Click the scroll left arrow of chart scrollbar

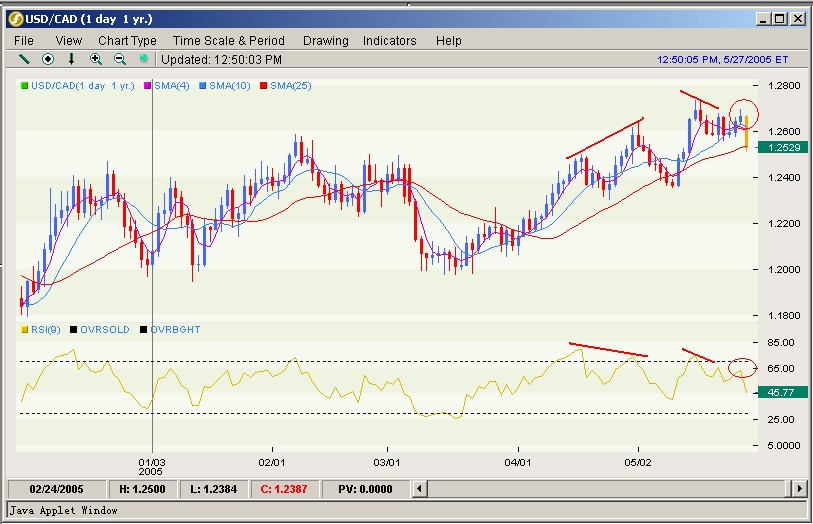click(419, 488)
